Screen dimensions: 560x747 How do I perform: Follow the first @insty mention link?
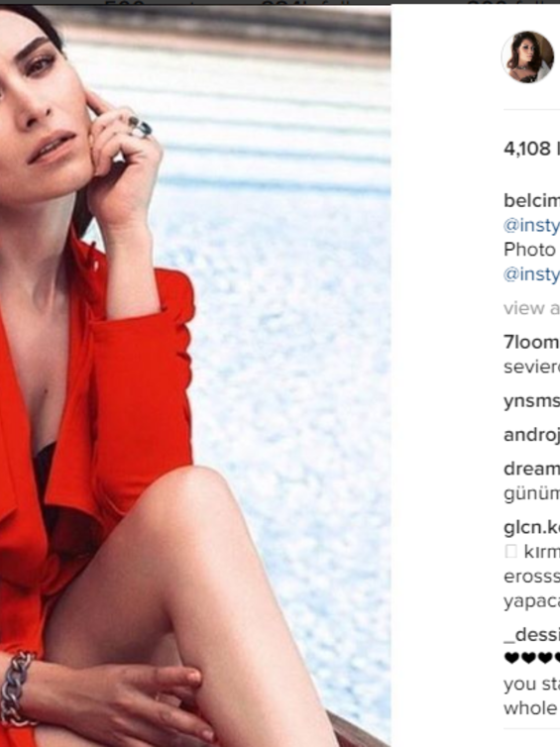(x=531, y=225)
